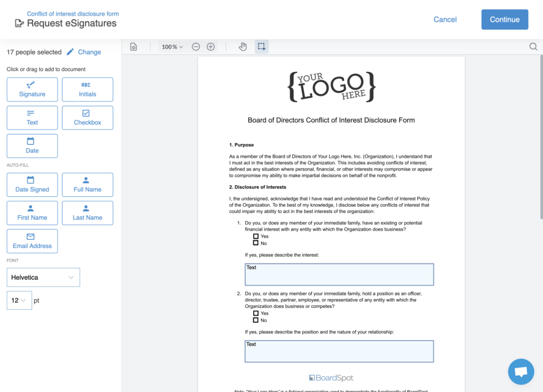Click the first Text box in question 1

(339, 274)
